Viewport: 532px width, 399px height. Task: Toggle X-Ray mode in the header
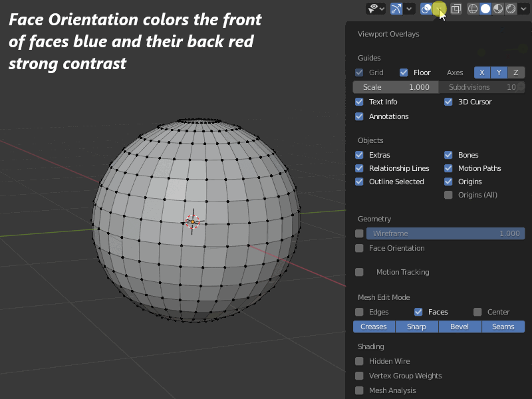[456, 9]
